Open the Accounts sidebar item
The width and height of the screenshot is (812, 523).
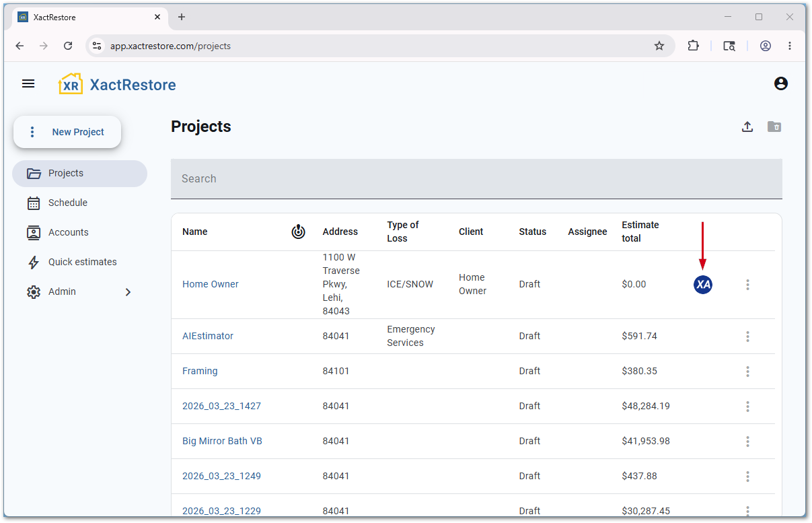(79, 233)
